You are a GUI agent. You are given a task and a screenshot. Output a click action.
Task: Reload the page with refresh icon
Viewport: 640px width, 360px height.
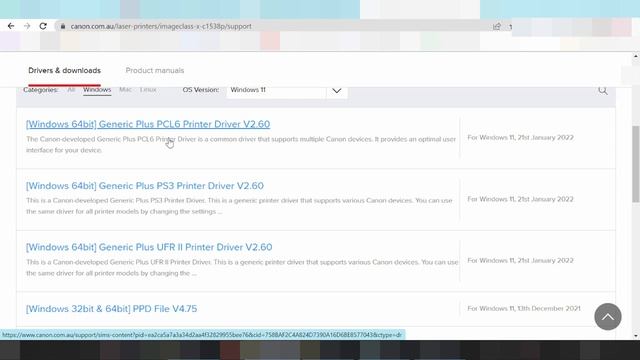click(x=43, y=26)
